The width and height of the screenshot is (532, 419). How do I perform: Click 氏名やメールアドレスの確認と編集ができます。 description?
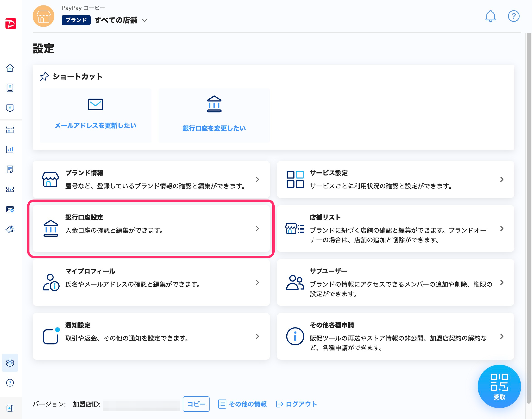point(133,284)
